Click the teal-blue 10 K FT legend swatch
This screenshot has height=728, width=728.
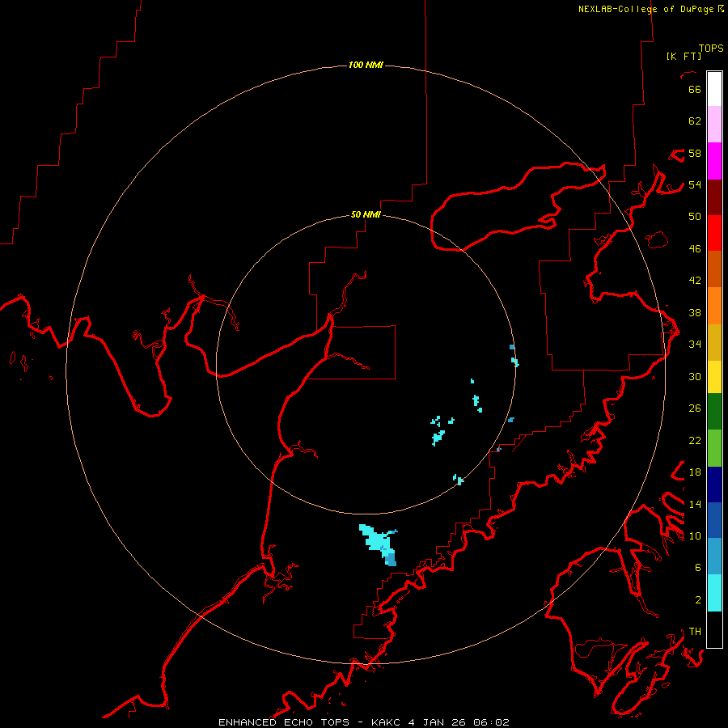point(714,557)
